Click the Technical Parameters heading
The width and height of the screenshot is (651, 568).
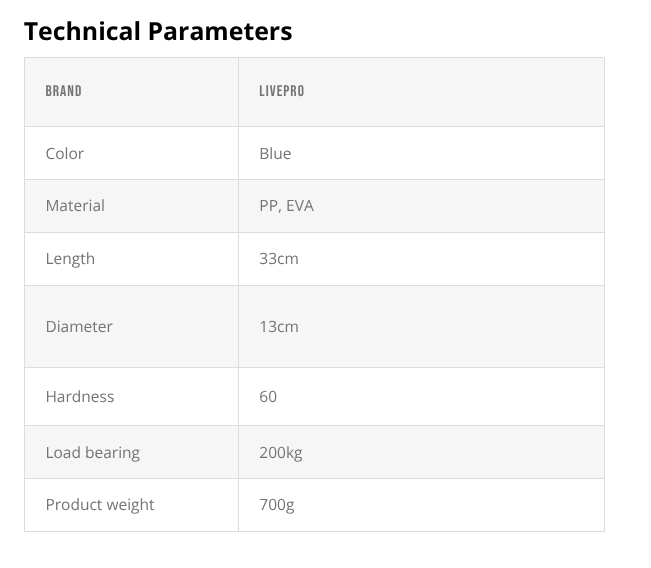(158, 31)
